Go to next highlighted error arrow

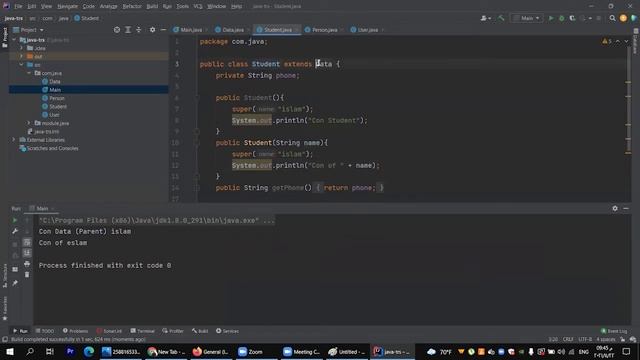click(626, 41)
